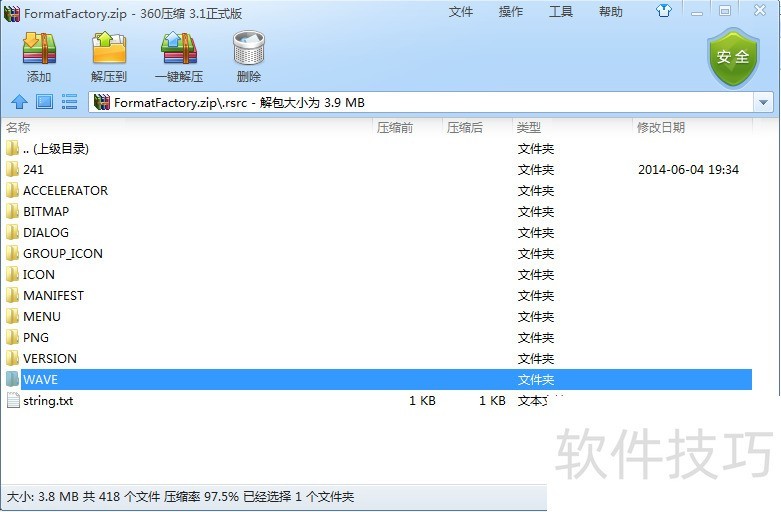781x512 pixels.
Task: Open the skin shirt icon in title bar
Action: pos(663,10)
